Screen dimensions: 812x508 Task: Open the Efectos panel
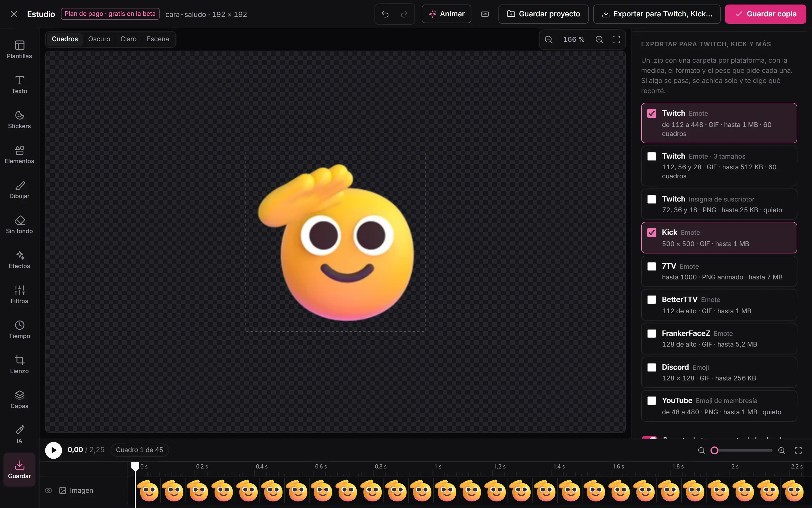click(19, 260)
